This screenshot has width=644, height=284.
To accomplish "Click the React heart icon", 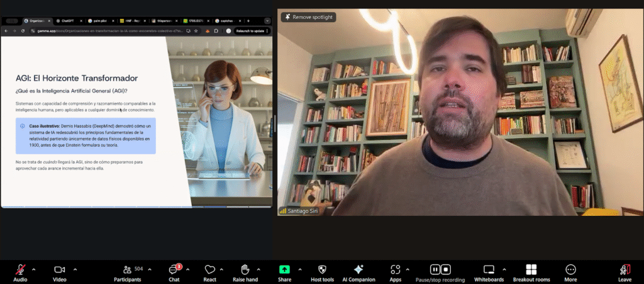I will [210, 270].
